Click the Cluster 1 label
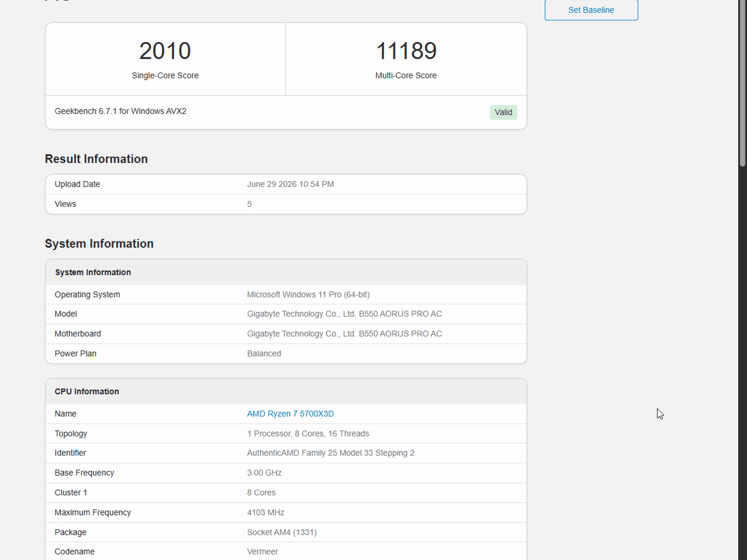Viewport: 747px width, 560px height. click(x=71, y=493)
